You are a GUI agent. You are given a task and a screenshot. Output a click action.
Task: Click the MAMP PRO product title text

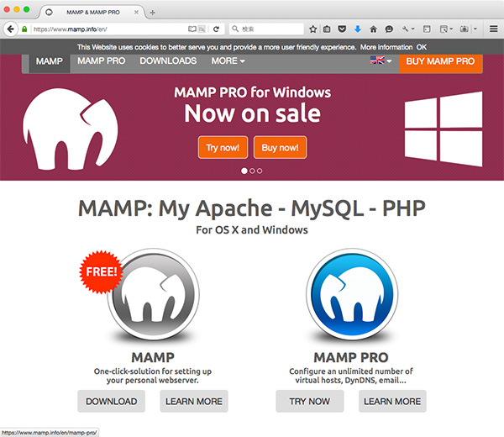click(x=351, y=357)
